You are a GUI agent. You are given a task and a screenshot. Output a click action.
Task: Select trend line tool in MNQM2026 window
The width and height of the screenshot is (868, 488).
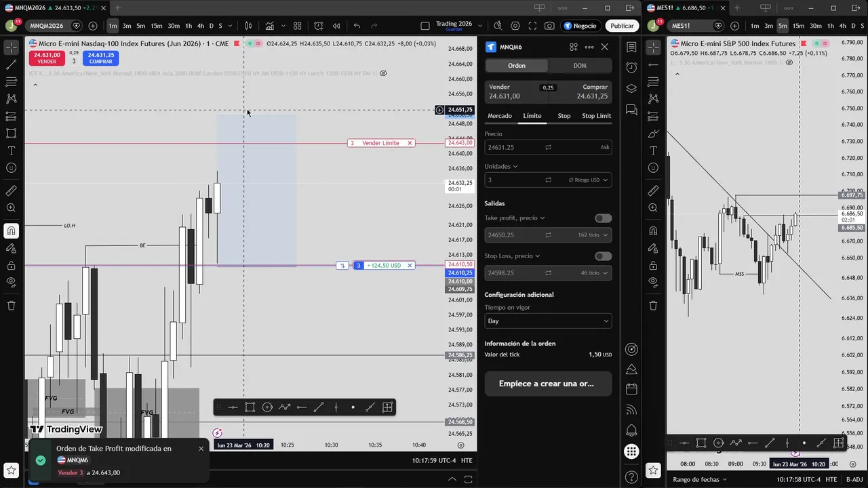click(x=11, y=65)
